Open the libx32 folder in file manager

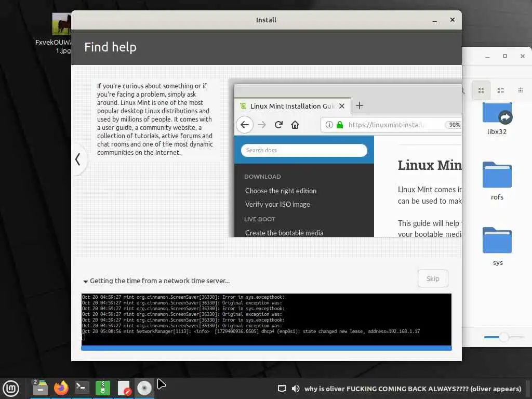[x=497, y=119]
